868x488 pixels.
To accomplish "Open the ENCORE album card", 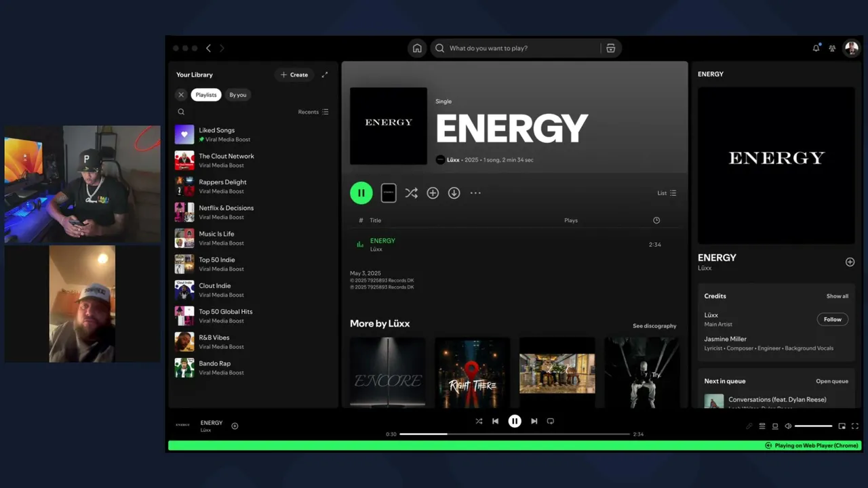I will click(x=388, y=373).
